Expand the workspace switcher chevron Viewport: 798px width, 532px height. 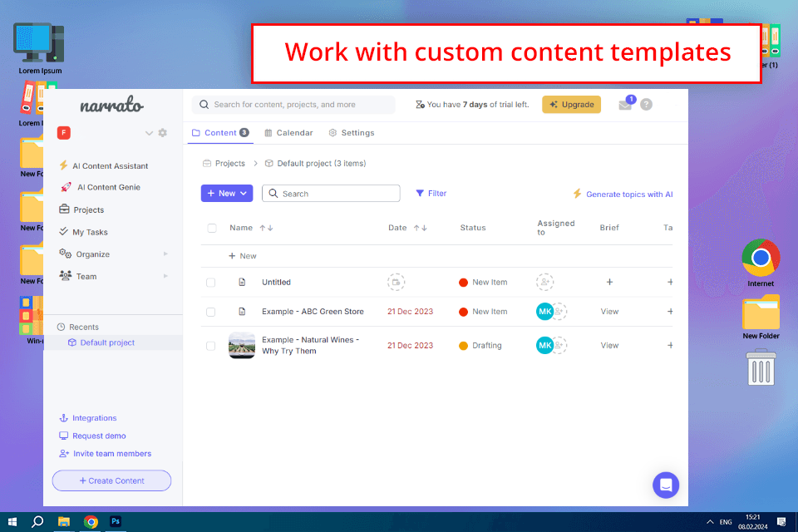coord(149,133)
